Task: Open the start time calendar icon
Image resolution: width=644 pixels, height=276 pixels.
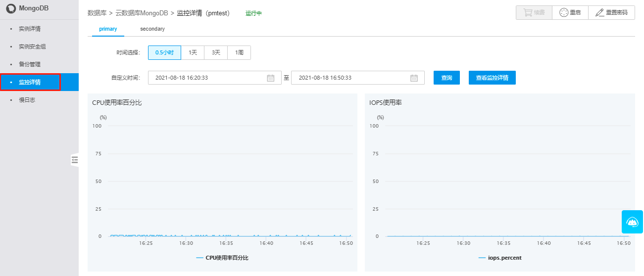Action: tap(271, 78)
